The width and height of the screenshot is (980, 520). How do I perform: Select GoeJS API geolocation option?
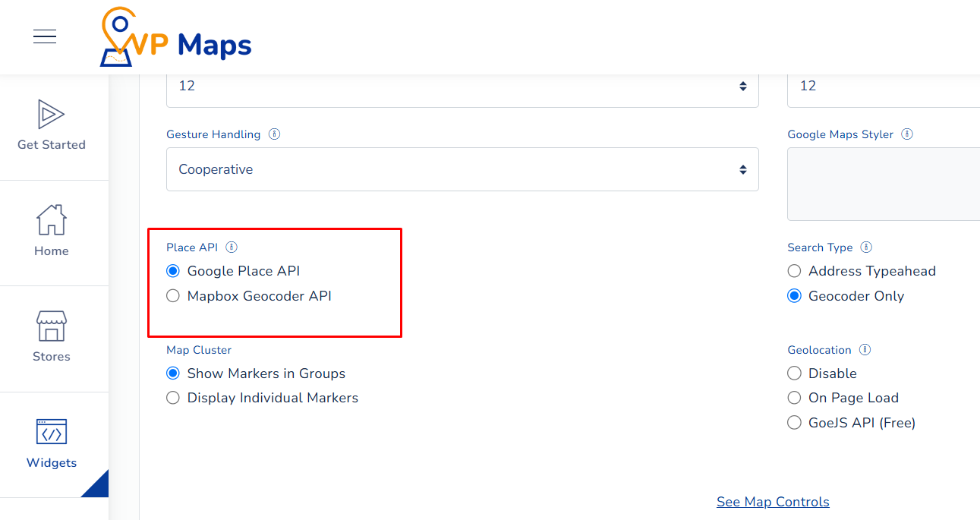pos(794,422)
